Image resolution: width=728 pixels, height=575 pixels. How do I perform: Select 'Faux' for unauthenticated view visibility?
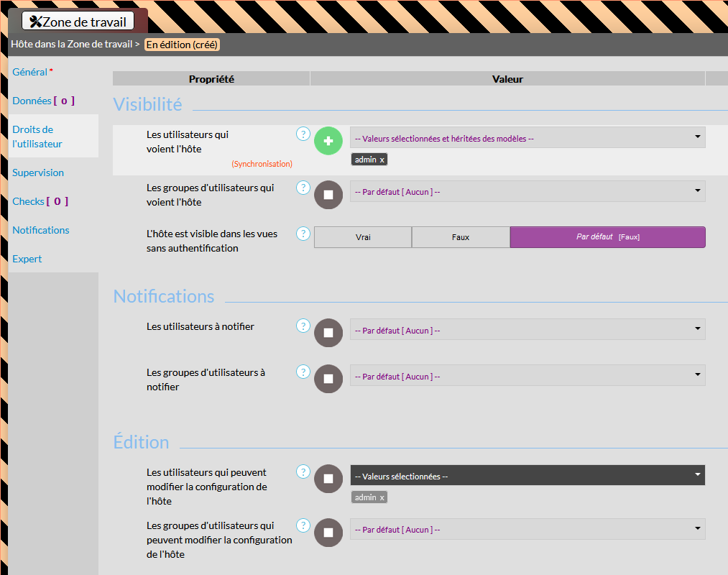point(461,237)
